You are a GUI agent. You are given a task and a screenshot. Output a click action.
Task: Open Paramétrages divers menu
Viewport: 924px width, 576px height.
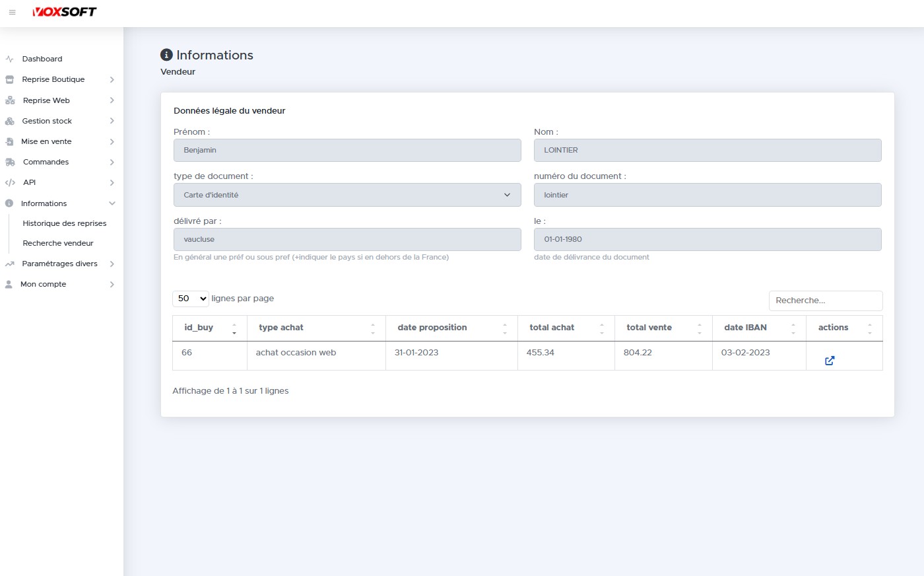click(x=59, y=264)
